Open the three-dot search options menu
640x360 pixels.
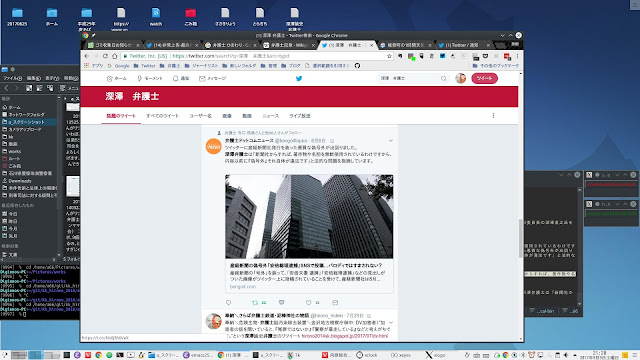click(493, 116)
